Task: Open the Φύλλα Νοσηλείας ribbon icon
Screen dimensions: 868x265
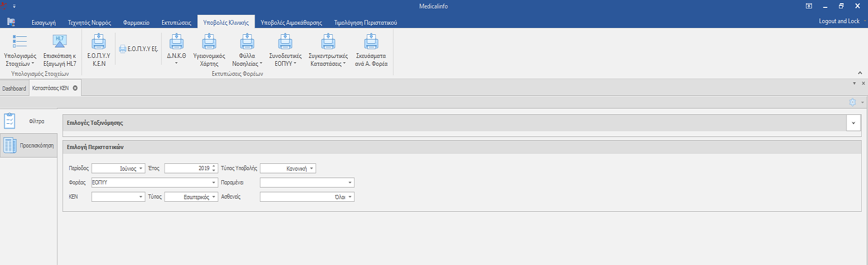Action: click(247, 42)
